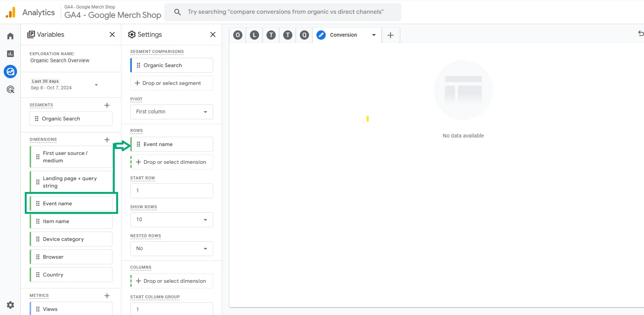Click the undo arrow icon
The image size is (644, 315).
point(641,33)
